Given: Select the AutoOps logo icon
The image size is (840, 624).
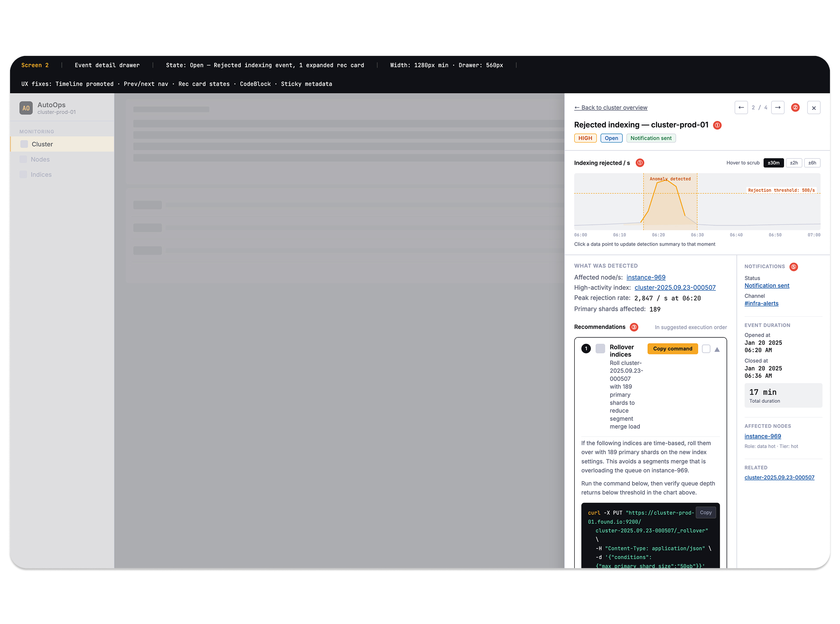Looking at the screenshot, I should click(26, 107).
